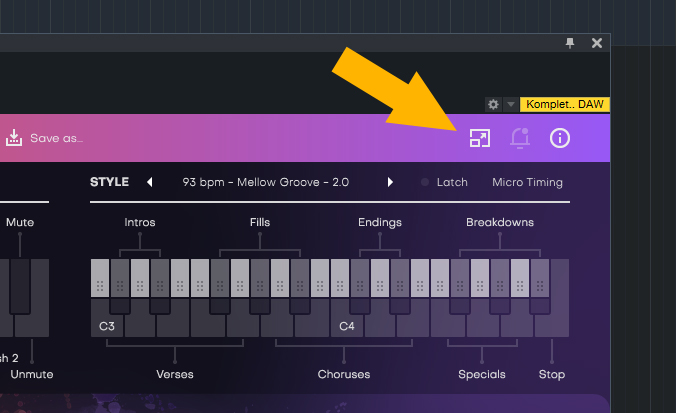Image resolution: width=676 pixels, height=413 pixels.
Task: Click the Komplet.. DAW yellow label
Action: coord(565,104)
